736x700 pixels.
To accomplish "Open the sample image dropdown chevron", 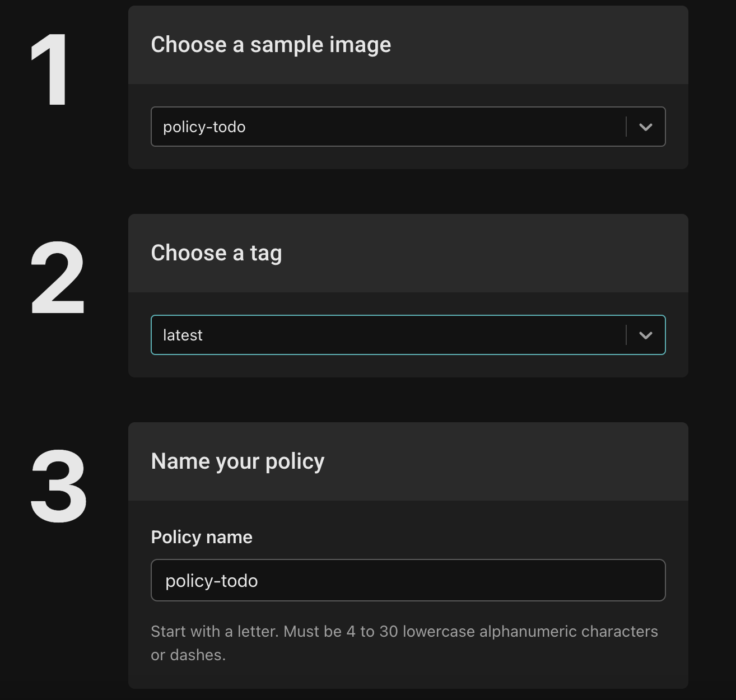I will coord(645,127).
